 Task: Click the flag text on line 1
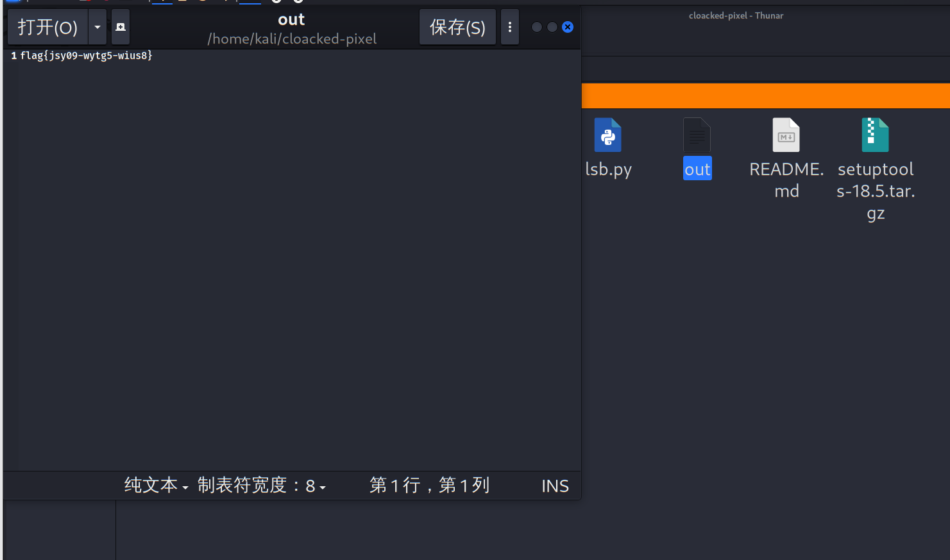[85, 55]
